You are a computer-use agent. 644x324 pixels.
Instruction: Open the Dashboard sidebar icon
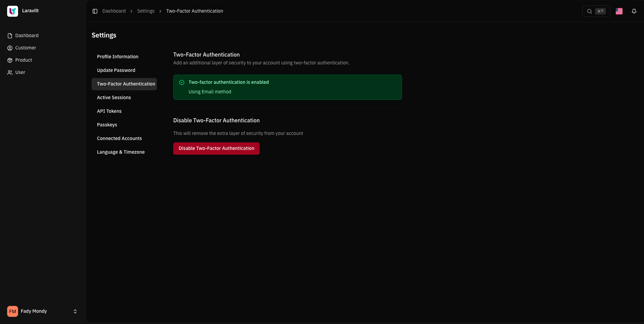(x=10, y=35)
